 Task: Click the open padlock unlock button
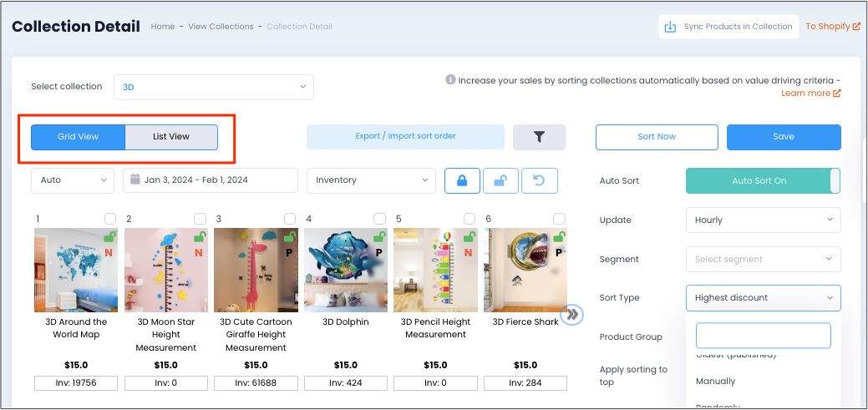(x=500, y=181)
